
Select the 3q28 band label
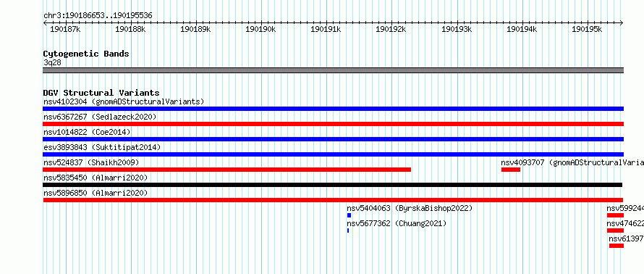pos(52,62)
